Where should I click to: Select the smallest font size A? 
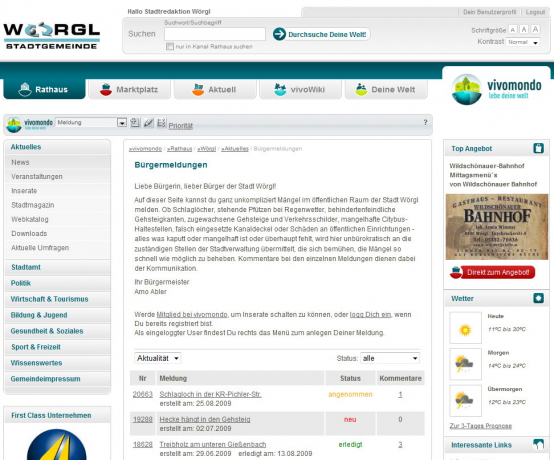(513, 30)
